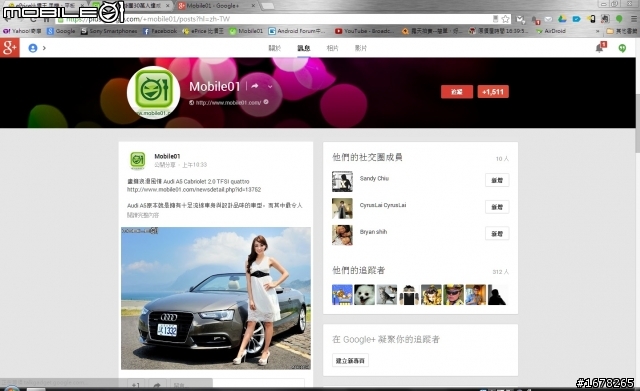
Task: Click Sandy Chiu's avatar
Action: (342, 181)
